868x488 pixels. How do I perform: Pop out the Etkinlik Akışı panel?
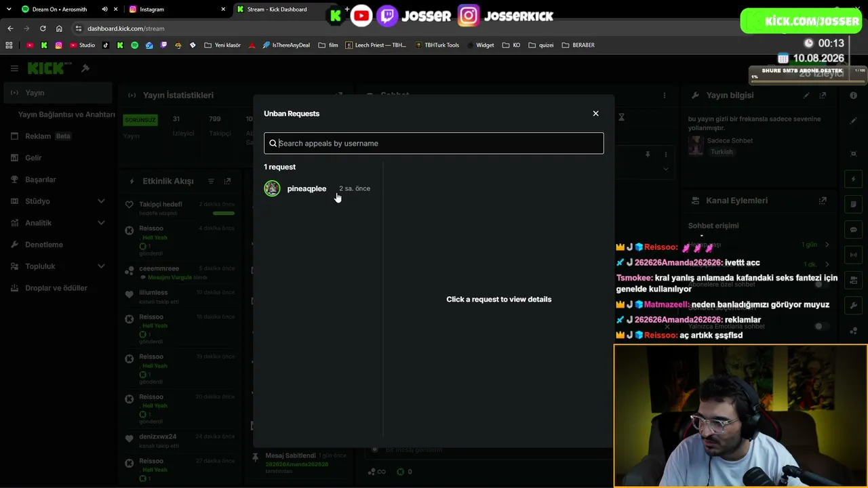227,181
